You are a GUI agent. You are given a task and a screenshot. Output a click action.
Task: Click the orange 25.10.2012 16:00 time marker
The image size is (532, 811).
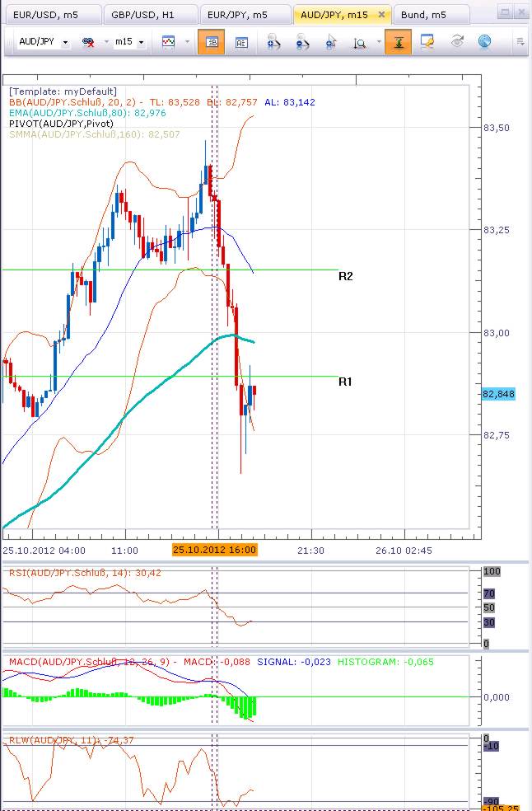pyautogui.click(x=215, y=550)
